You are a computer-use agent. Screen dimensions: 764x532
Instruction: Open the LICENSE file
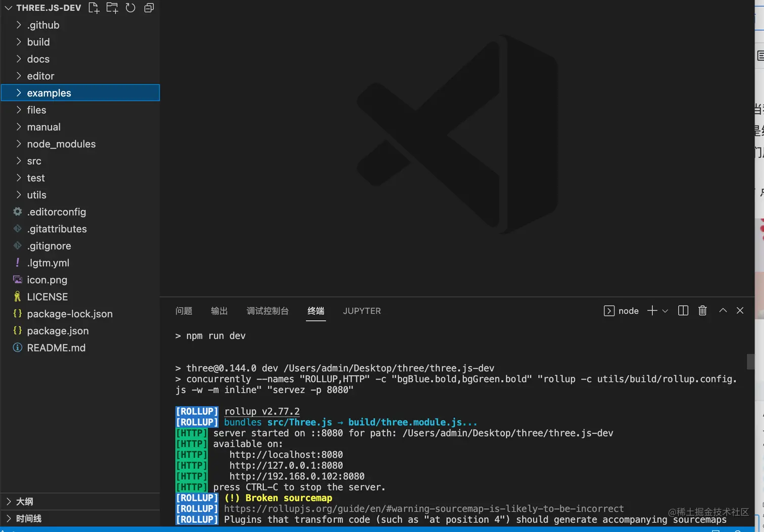click(x=80, y=297)
